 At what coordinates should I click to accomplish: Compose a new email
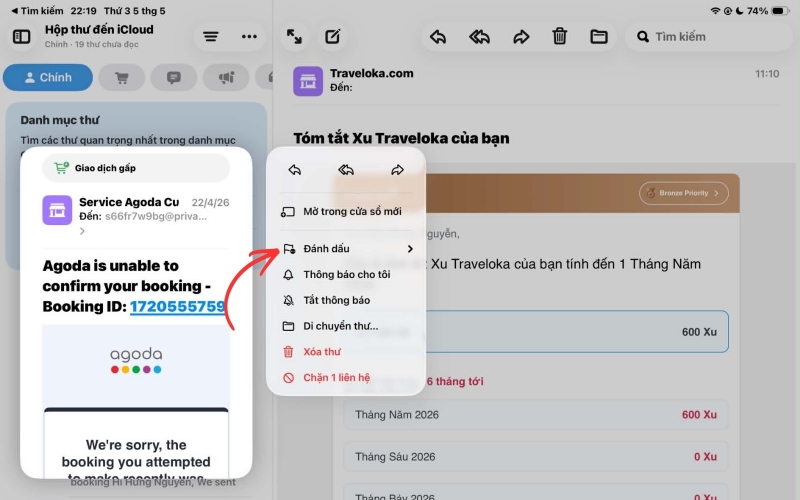tap(333, 37)
